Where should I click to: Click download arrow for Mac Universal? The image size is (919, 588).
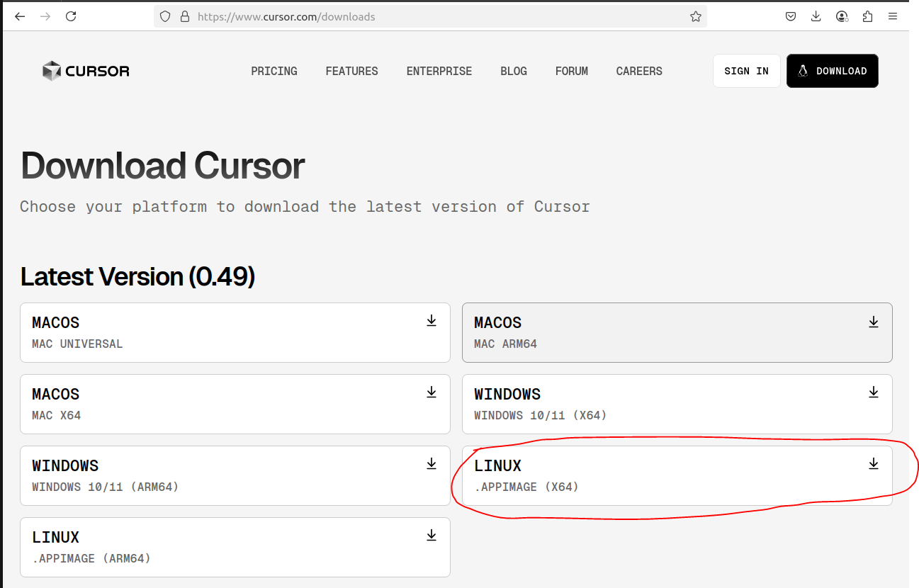432,321
